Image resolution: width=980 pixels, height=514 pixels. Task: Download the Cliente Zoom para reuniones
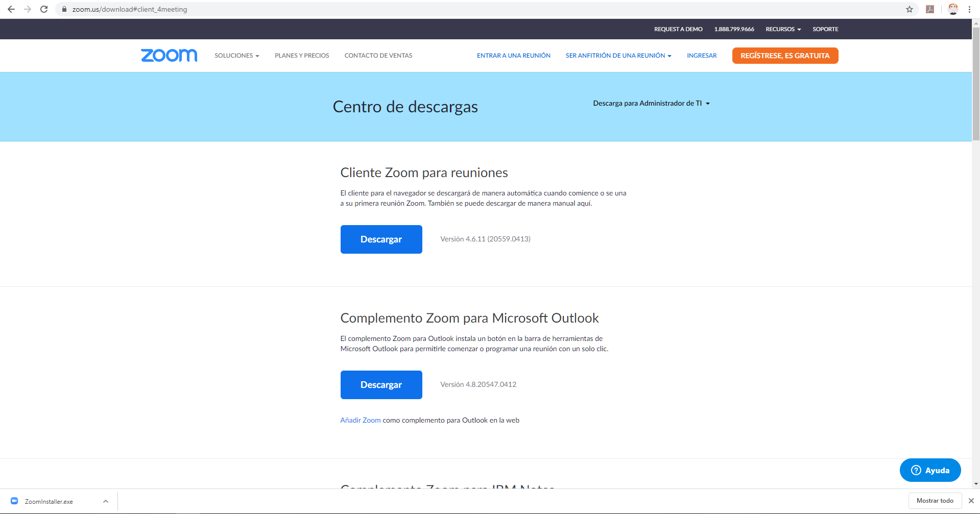[x=381, y=239]
